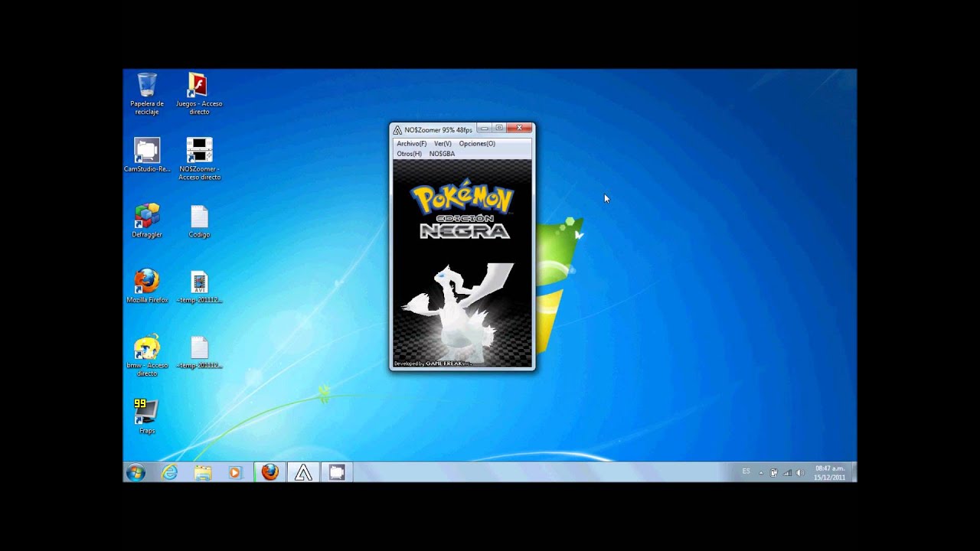Select the ~temp AVI video file
The width and height of the screenshot is (980, 551).
tap(199, 286)
